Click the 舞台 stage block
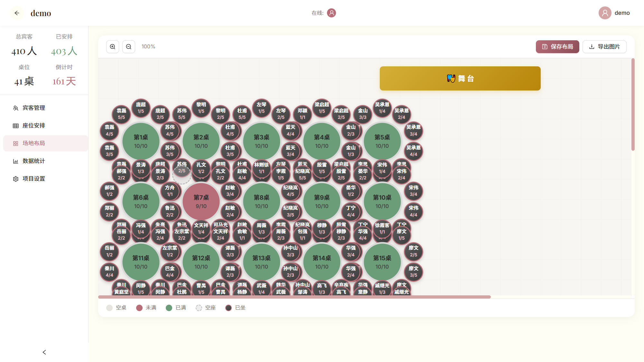Image resolution: width=644 pixels, height=362 pixels. tap(460, 78)
